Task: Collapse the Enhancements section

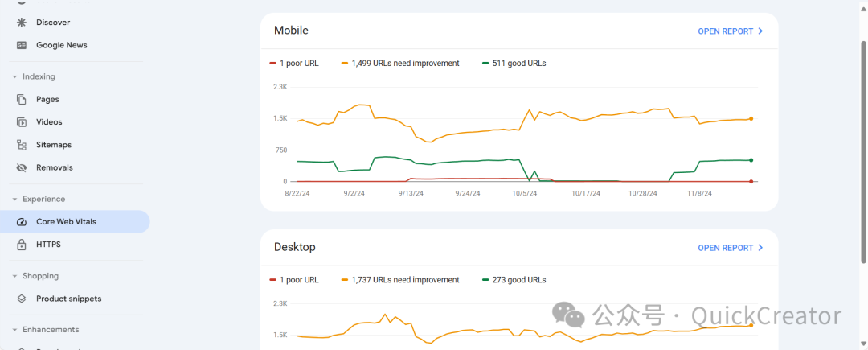Action: pyautogui.click(x=14, y=330)
